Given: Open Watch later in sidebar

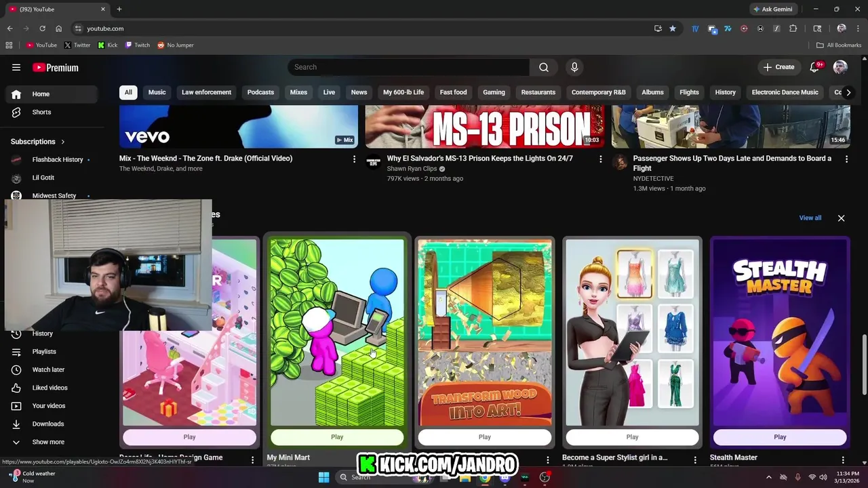Looking at the screenshot, I should (52, 369).
